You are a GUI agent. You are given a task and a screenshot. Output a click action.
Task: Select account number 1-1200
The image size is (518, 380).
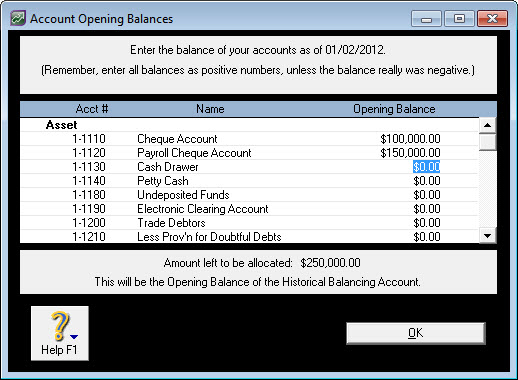click(89, 223)
